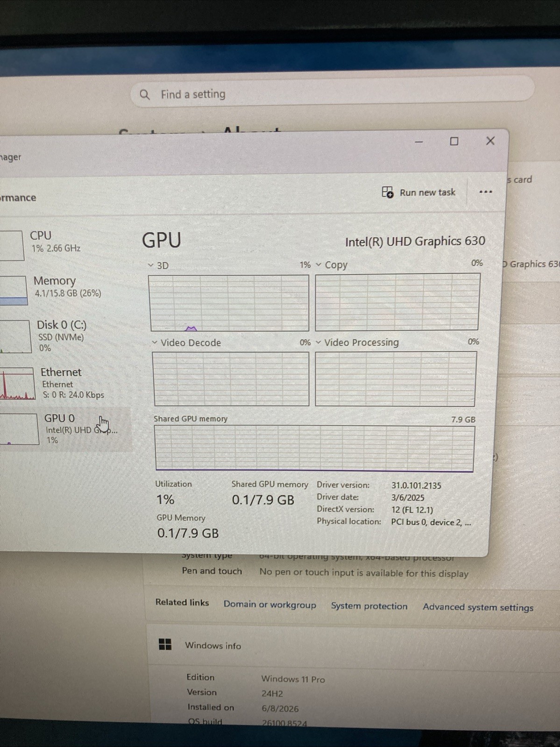560x747 pixels.
Task: Select Ethernet in performance sidebar
Action: pyautogui.click(x=65, y=384)
